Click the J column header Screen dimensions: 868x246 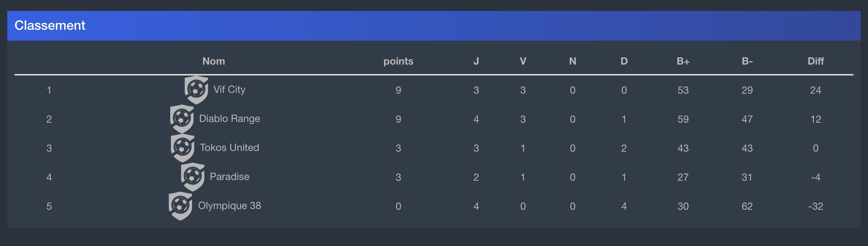tap(476, 61)
